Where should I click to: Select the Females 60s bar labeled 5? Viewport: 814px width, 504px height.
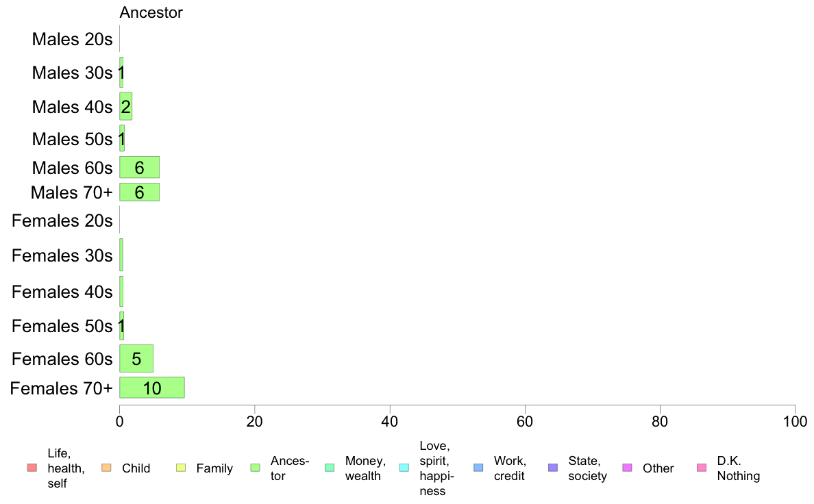(x=136, y=358)
